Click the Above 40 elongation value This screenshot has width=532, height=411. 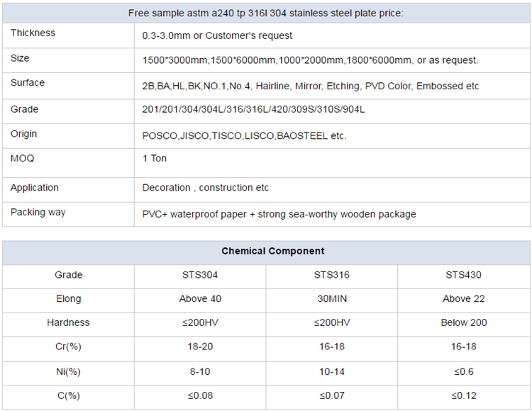tap(200, 299)
